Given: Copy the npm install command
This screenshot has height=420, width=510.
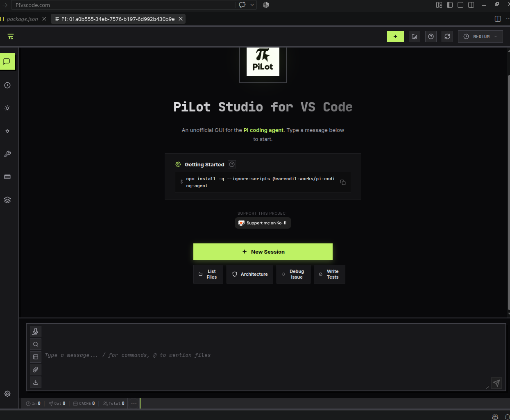Looking at the screenshot, I should (x=343, y=182).
